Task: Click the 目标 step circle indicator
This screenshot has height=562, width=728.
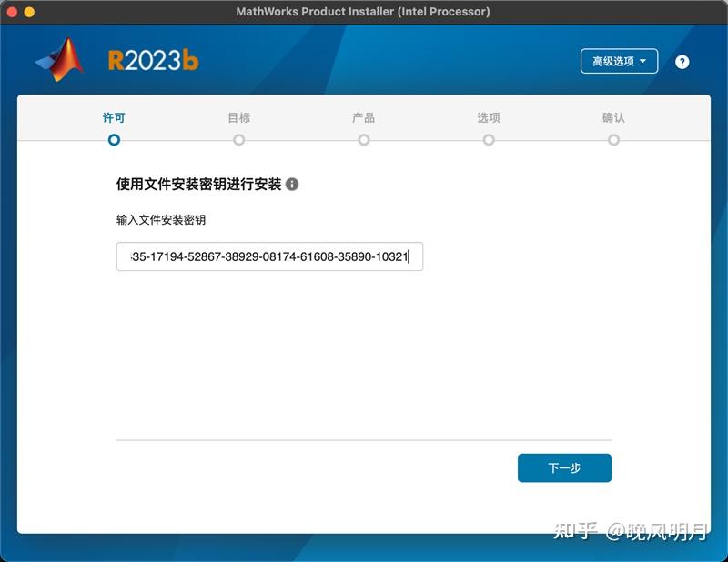Action: tap(238, 140)
